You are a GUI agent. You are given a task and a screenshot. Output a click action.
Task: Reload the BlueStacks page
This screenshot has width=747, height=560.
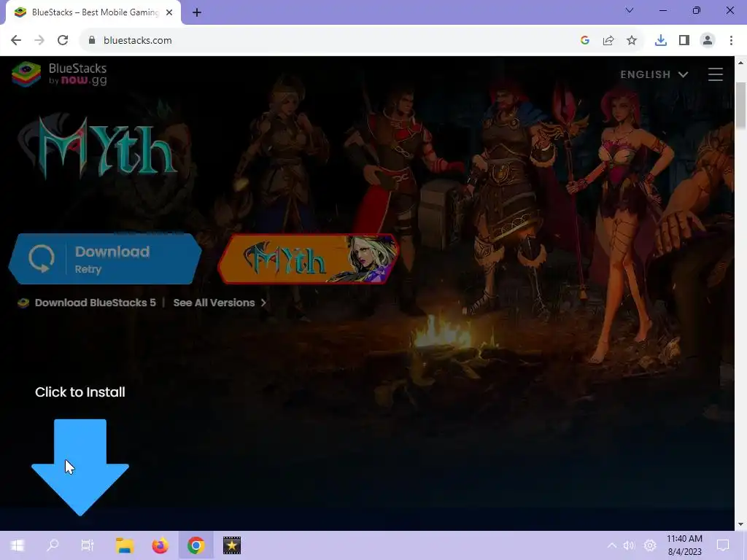pyautogui.click(x=63, y=41)
